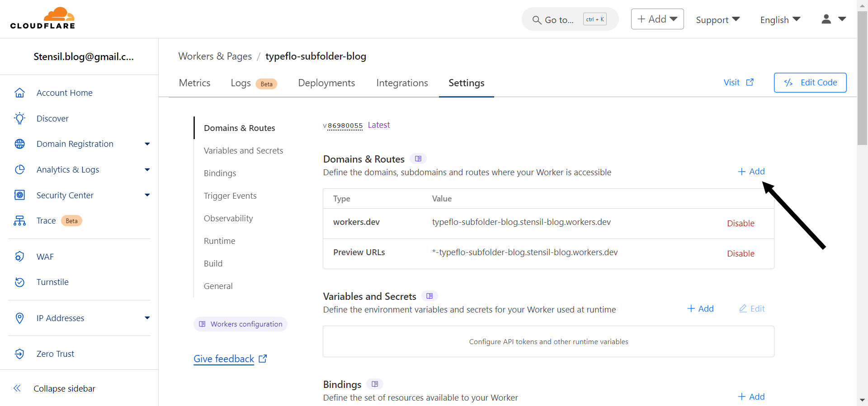Expand the Domain Registration menu
The width and height of the screenshot is (868, 406).
pyautogui.click(x=147, y=144)
